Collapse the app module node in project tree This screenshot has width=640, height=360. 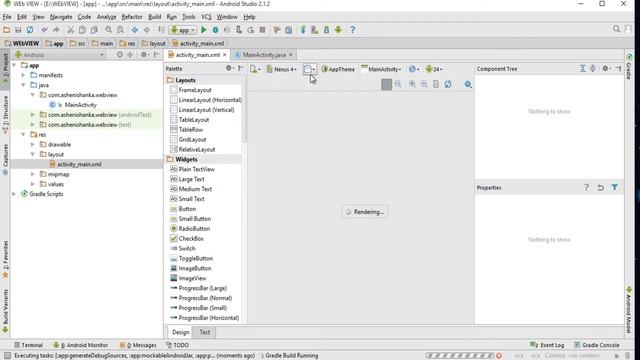pos(14,65)
